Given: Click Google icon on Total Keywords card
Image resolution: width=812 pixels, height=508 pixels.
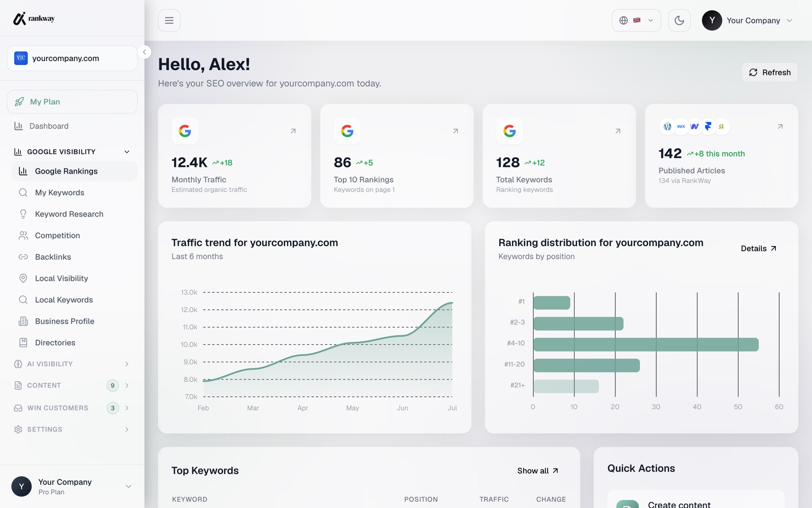Looking at the screenshot, I should pyautogui.click(x=510, y=131).
